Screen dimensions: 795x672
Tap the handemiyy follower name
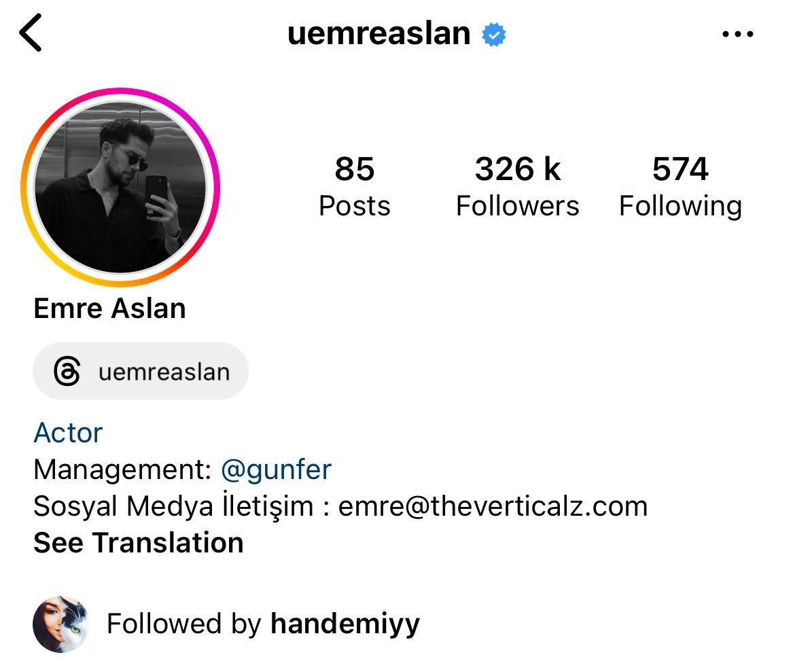click(345, 624)
